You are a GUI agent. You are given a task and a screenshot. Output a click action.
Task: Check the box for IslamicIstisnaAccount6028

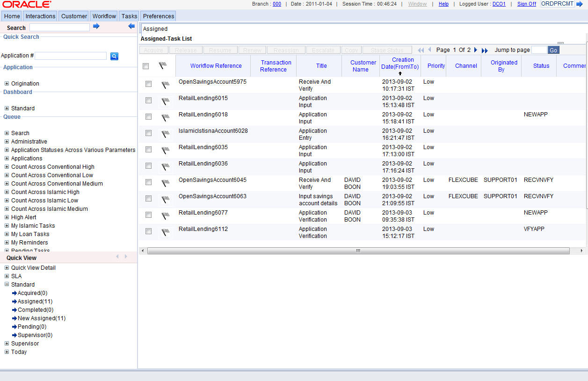point(148,133)
